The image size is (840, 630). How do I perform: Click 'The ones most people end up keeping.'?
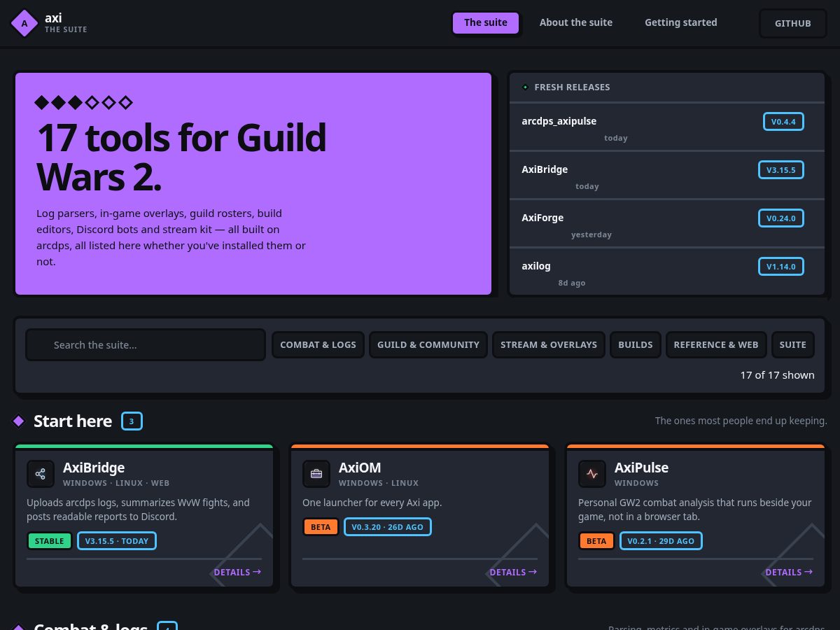741,421
